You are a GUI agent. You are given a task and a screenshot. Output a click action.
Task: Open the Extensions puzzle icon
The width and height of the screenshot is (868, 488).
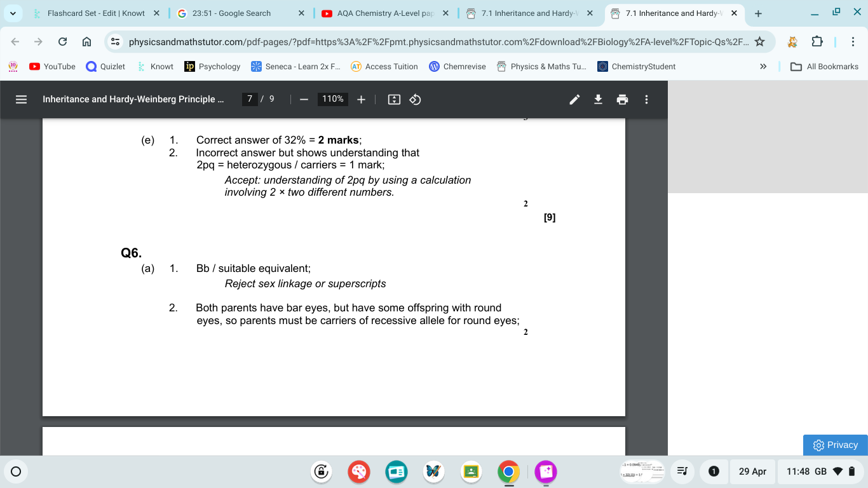point(817,42)
